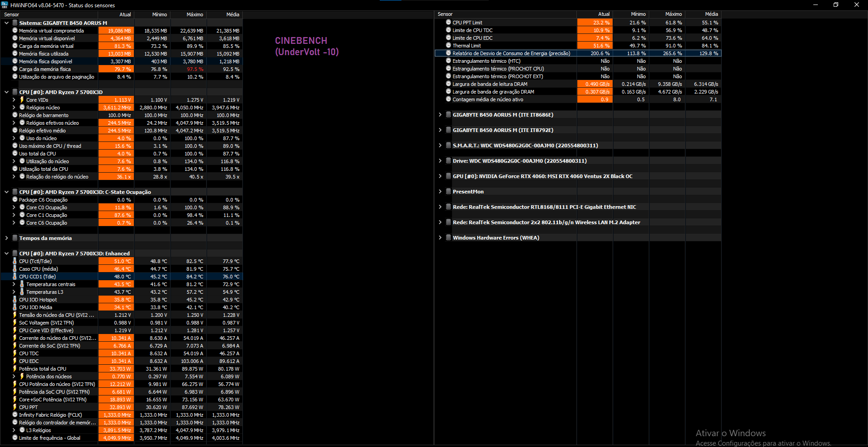Select the Estrangulamento térmico (HTC) row
868x447 pixels.
point(578,61)
